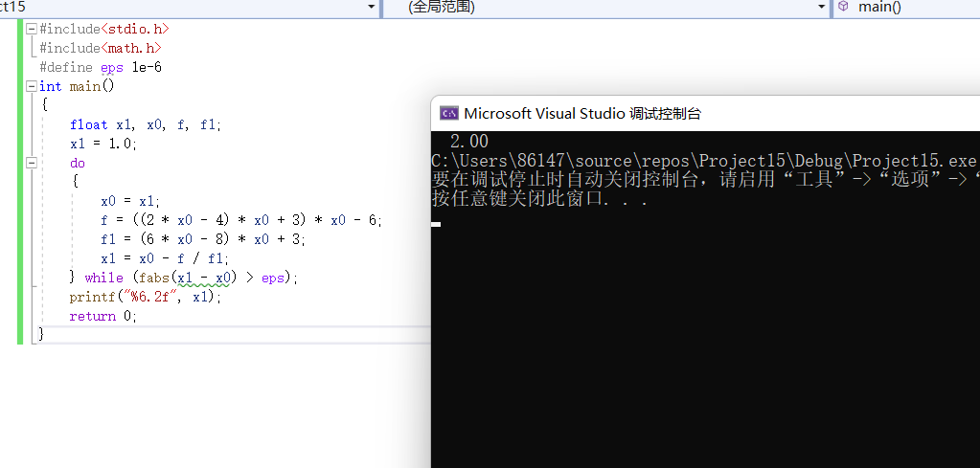Click the float x1, x0, f, f1 declaration
The height and width of the screenshot is (468, 980).
146,124
